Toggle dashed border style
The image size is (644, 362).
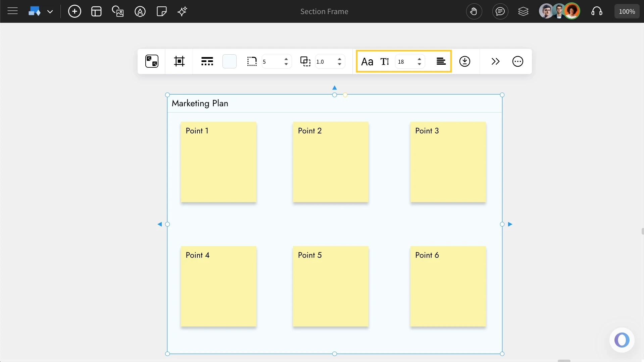click(x=252, y=61)
